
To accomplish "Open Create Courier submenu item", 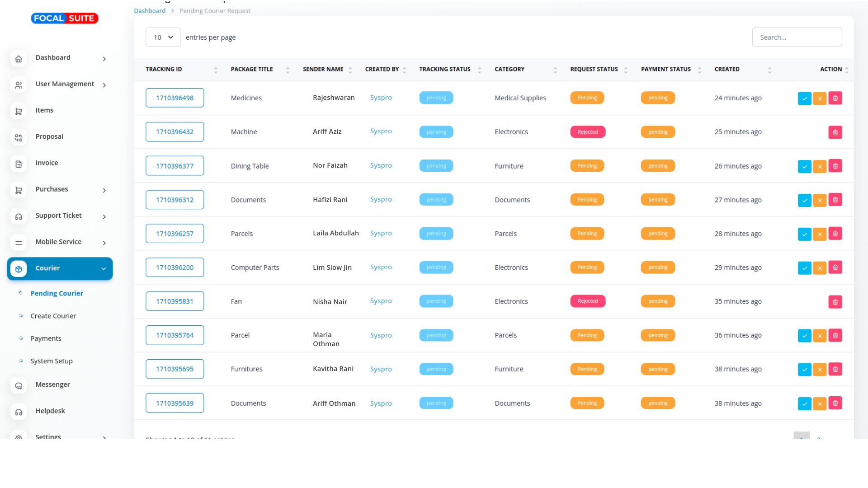I will [53, 316].
